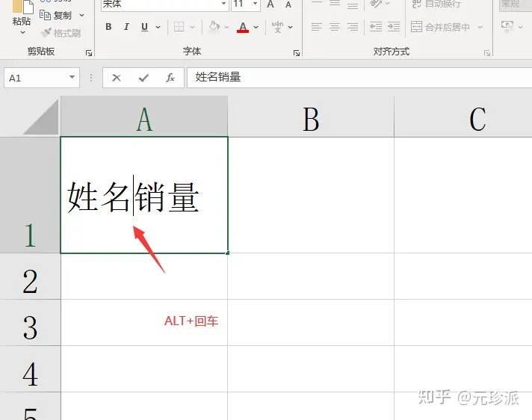Decrease font size with small A icon
Image resolution: width=532 pixels, height=420 pixels.
point(288,4)
